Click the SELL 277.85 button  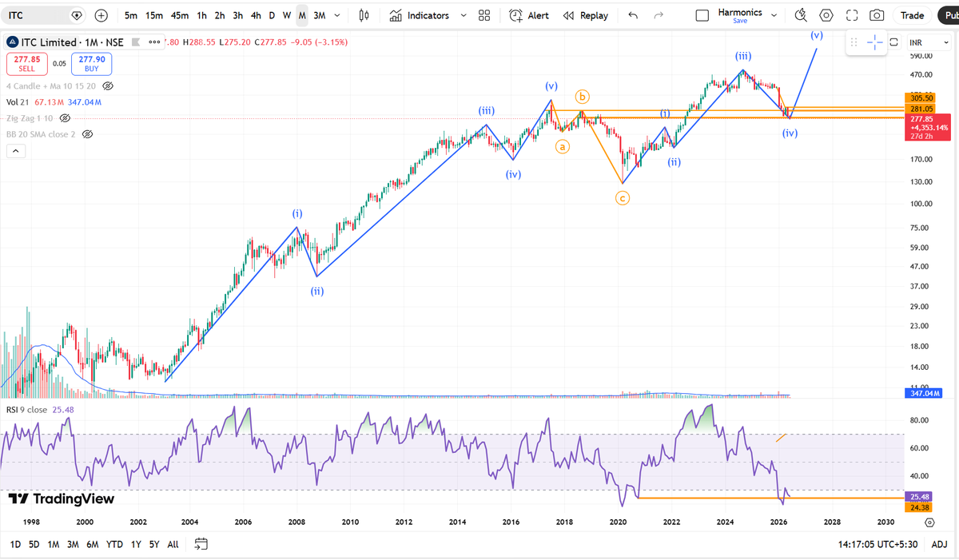(x=27, y=63)
